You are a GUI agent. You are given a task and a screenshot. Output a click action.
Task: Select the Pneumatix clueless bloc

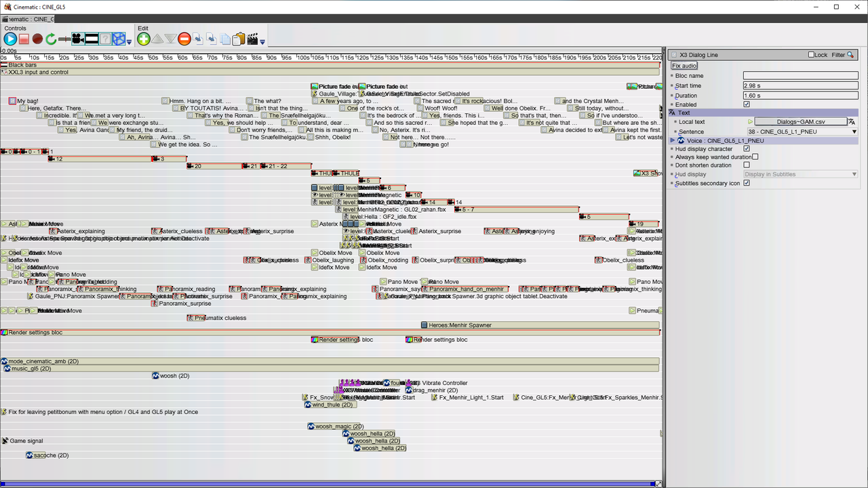pyautogui.click(x=217, y=318)
